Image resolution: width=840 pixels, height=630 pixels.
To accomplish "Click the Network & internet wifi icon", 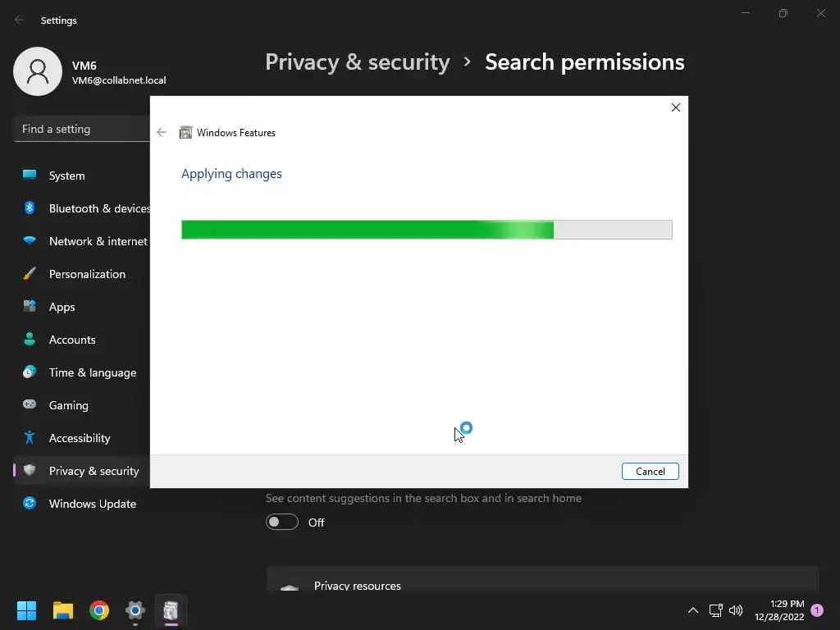I will (30, 241).
